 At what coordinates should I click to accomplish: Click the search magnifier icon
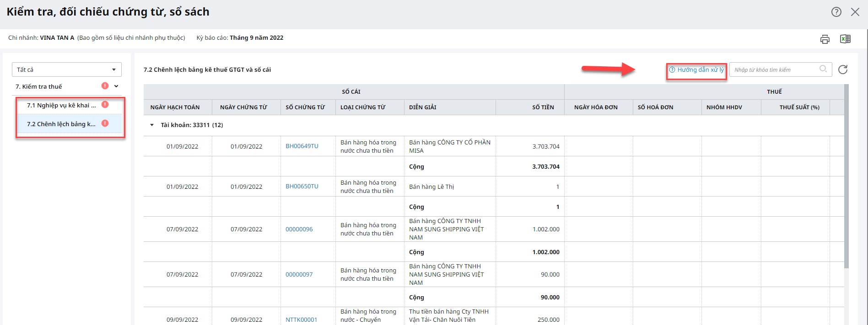823,69
